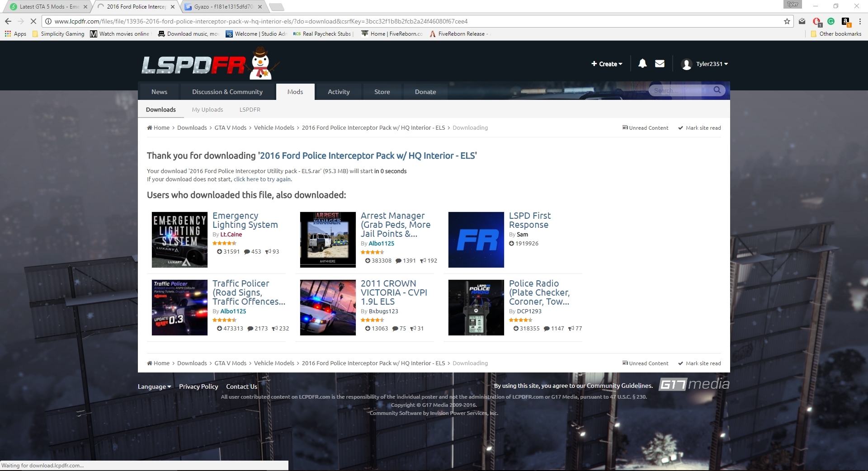Go to the Activity tab
Screen dimensions: 868x471
click(x=339, y=92)
